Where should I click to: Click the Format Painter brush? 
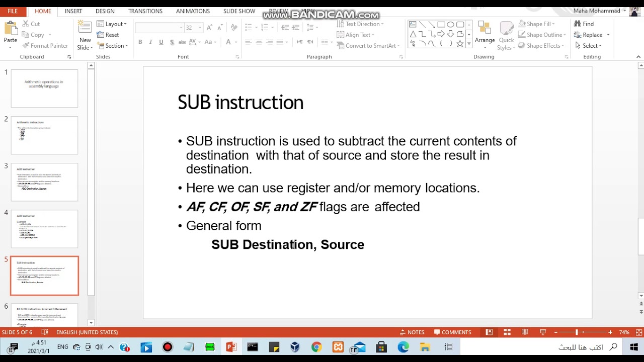(45, 46)
